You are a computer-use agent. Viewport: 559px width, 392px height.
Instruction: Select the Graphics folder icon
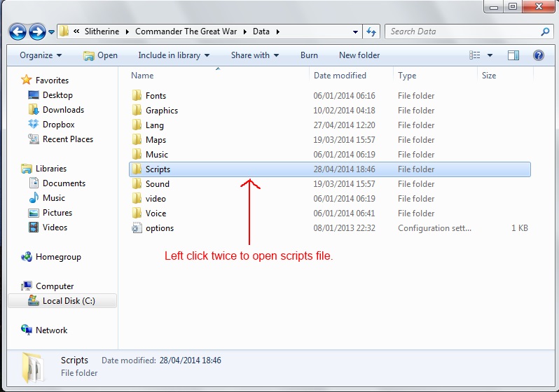coord(137,110)
